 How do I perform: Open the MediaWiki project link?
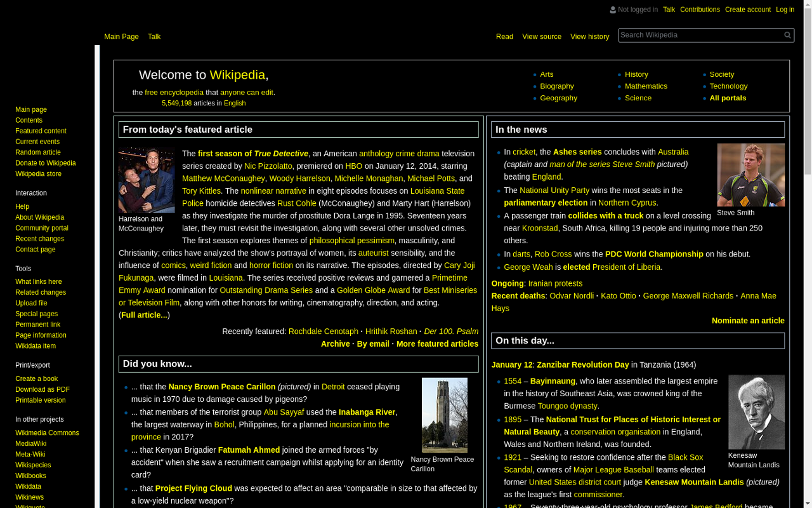[30, 444]
